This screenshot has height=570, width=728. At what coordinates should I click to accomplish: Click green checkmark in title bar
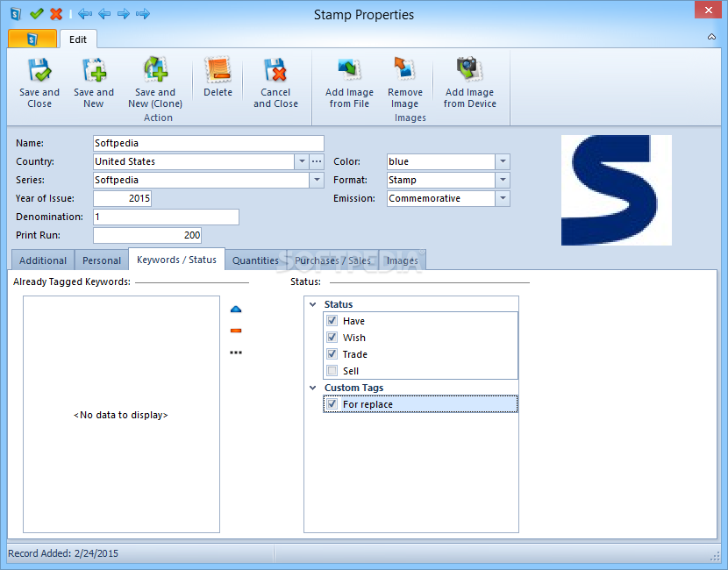(x=36, y=14)
